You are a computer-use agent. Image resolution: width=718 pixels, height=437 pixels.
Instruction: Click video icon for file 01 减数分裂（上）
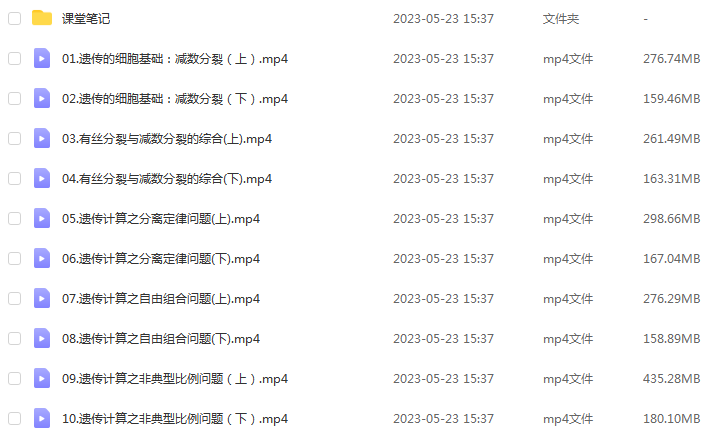[x=42, y=58]
